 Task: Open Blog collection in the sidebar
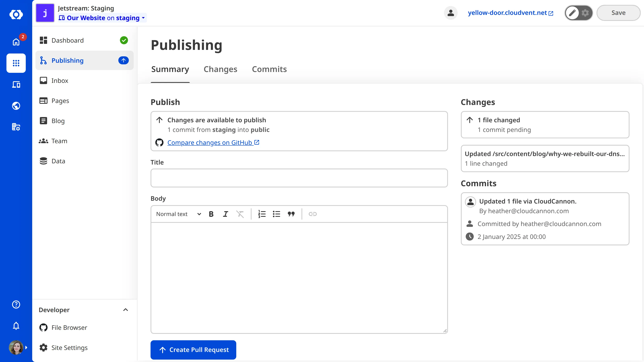(x=84, y=121)
